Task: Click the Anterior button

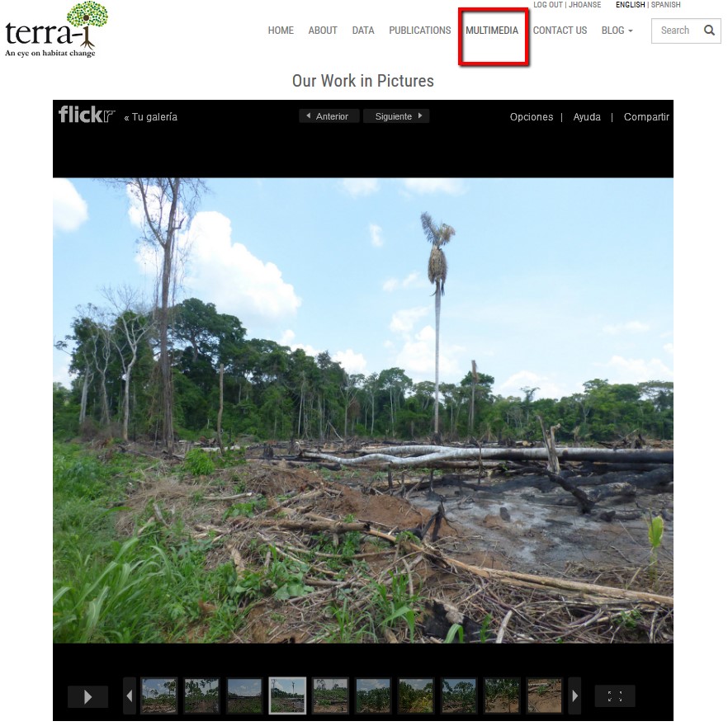Action: coord(329,116)
